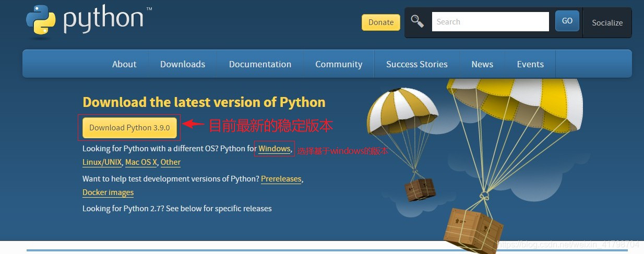This screenshot has height=254, width=644.
Task: Click 'Looking for Python 2.7?' text
Action: tap(123, 209)
